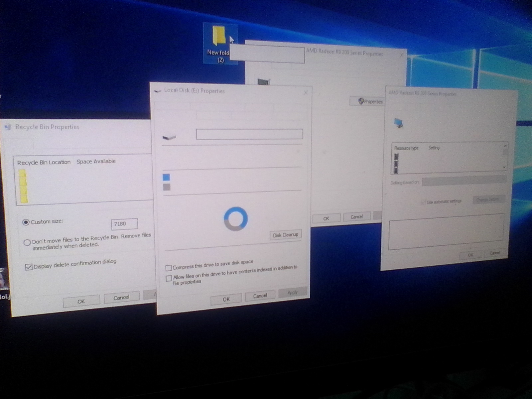Click the blue used space color swatch

click(166, 177)
